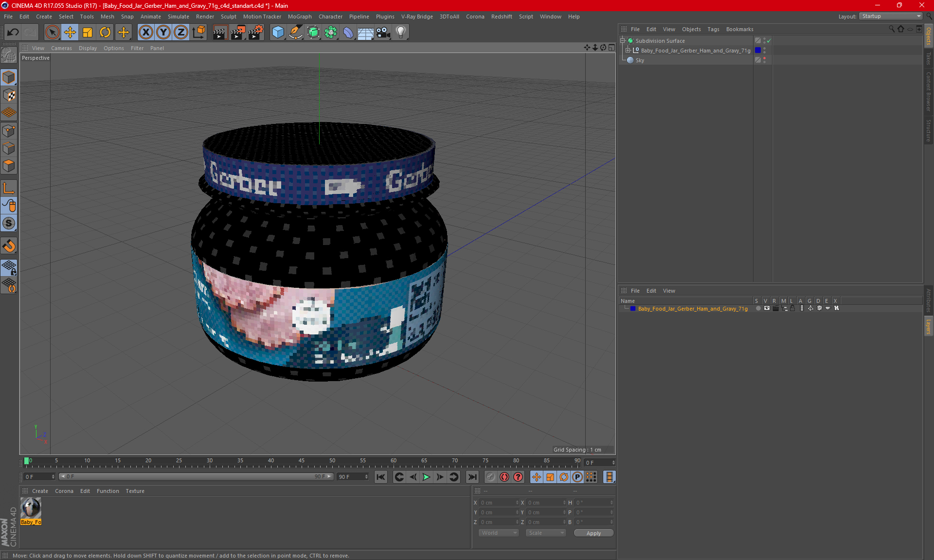This screenshot has width=934, height=560.
Task: Select the Rotate tool
Action: pyautogui.click(x=105, y=33)
